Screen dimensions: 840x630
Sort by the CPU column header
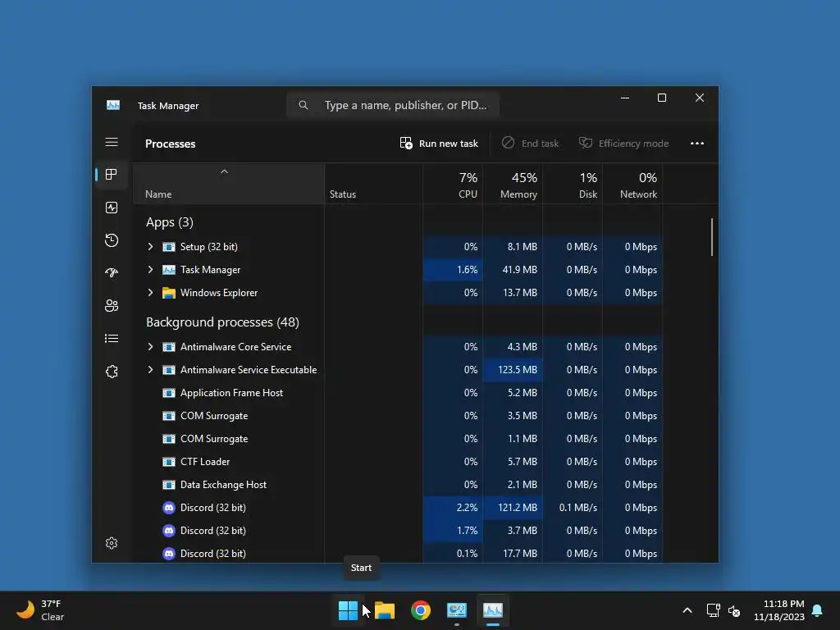[x=453, y=185]
